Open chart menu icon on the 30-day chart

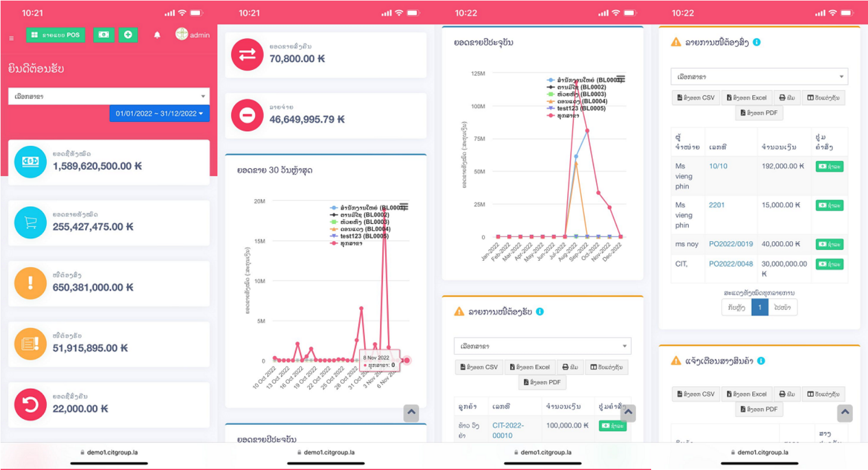click(404, 207)
